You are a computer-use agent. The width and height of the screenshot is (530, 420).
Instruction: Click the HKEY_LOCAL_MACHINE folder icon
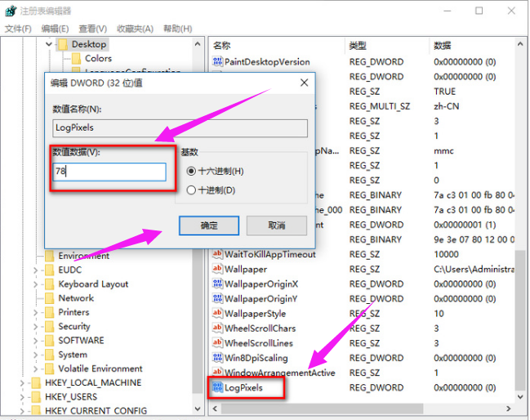(x=35, y=382)
